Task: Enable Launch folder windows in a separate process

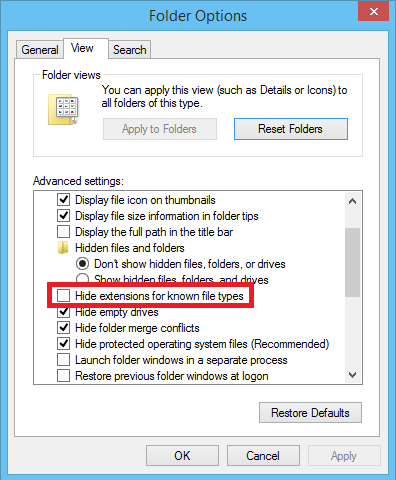Action: [63, 360]
